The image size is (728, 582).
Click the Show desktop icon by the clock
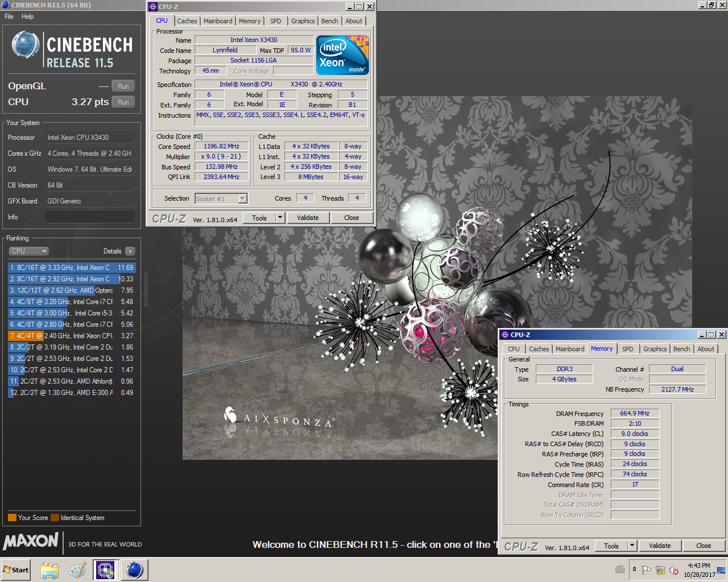[x=722, y=570]
